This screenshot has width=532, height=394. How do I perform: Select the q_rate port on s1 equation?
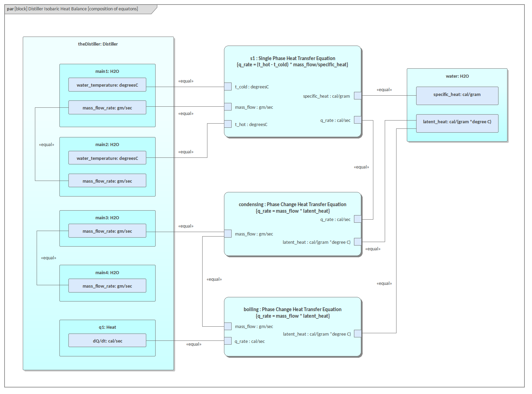click(x=358, y=120)
